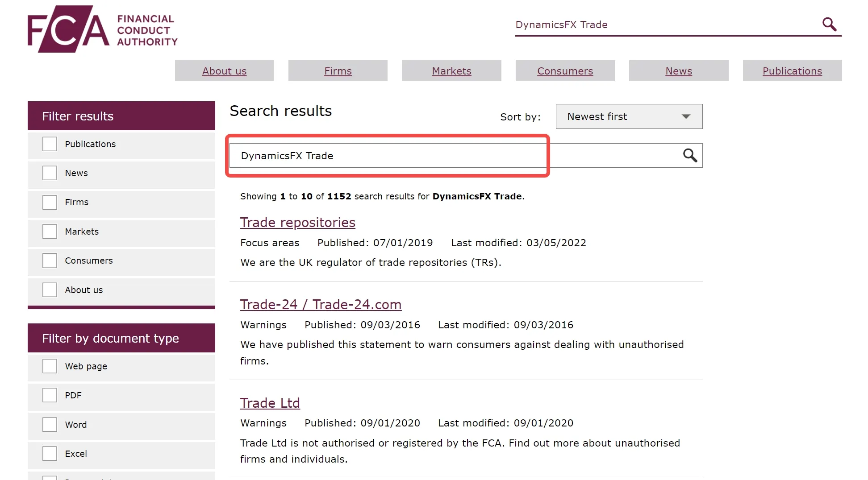Open the Trade repositories result

(298, 223)
